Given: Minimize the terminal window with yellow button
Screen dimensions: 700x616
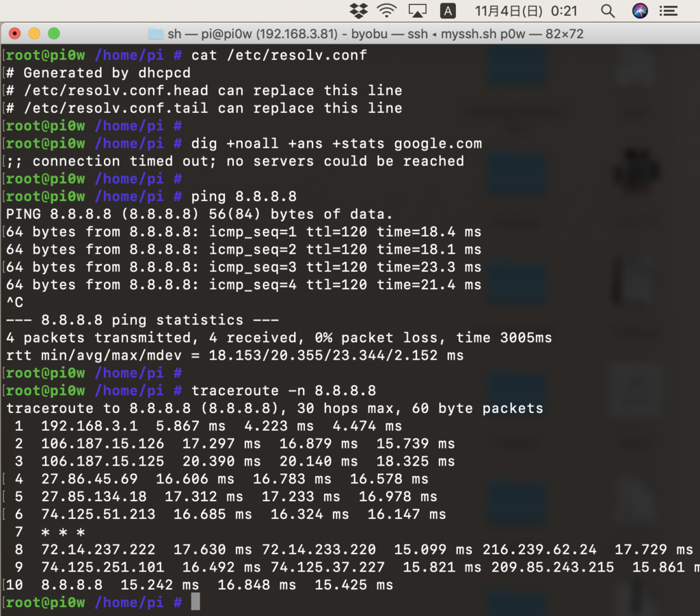Looking at the screenshot, I should click(x=34, y=34).
